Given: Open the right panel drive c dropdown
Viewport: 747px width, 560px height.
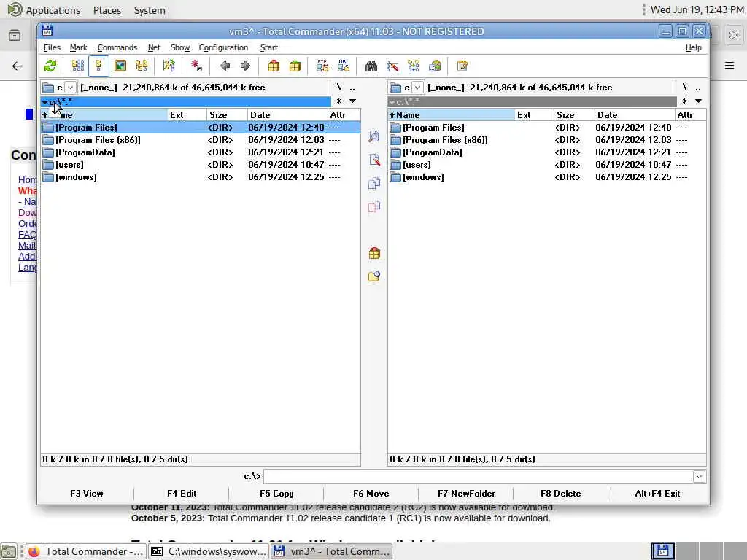Looking at the screenshot, I should 418,87.
